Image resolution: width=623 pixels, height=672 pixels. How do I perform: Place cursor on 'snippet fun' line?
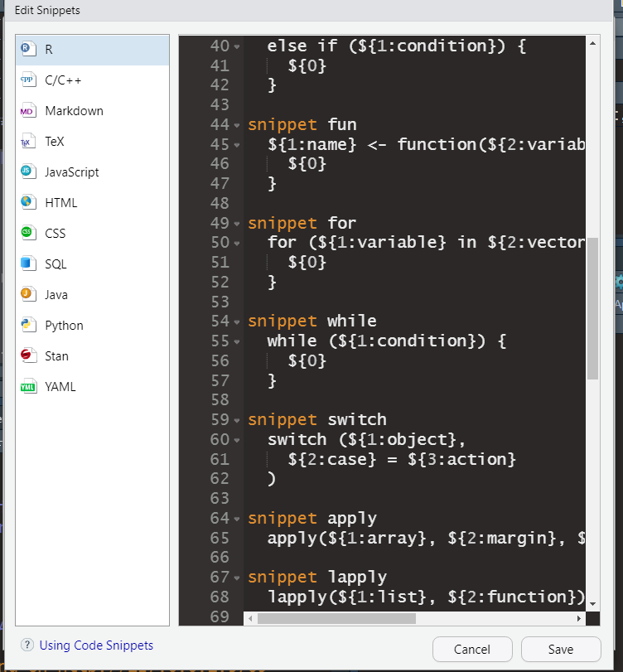[x=302, y=125]
